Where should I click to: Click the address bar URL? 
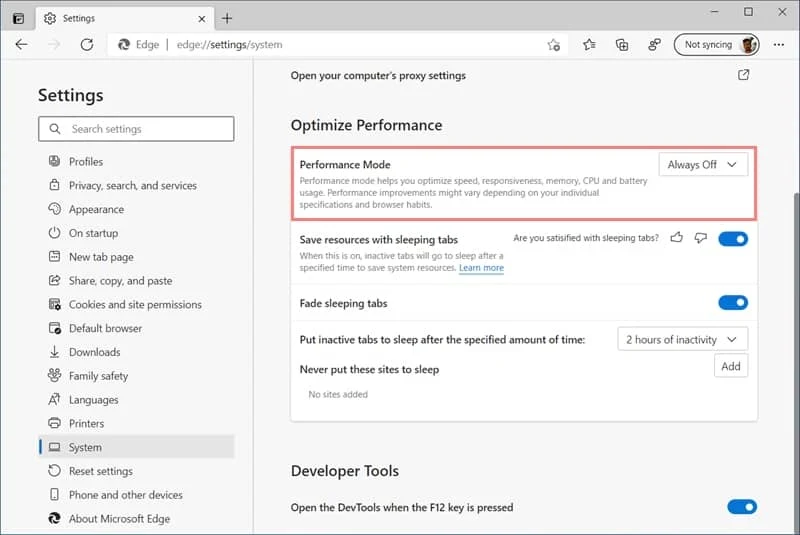click(230, 45)
